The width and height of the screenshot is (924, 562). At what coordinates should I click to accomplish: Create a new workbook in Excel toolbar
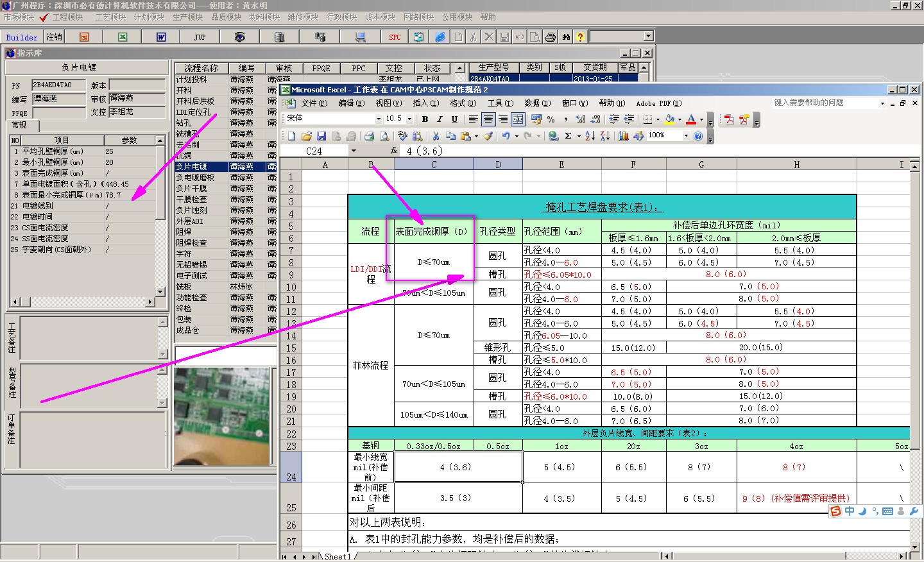coord(291,136)
